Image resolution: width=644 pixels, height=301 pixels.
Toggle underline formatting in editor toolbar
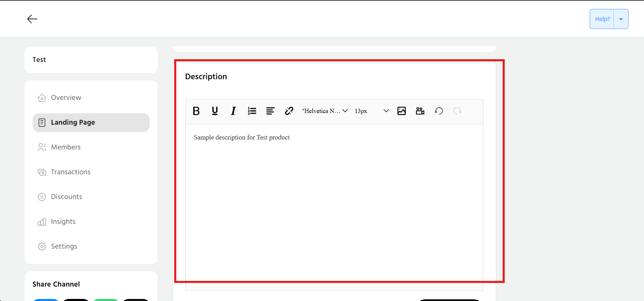(215, 111)
